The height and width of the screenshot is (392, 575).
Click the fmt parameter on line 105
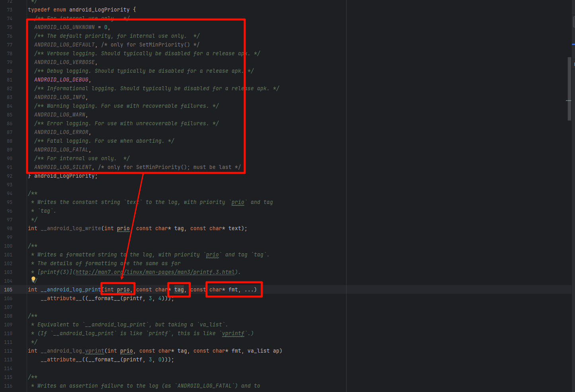click(233, 290)
